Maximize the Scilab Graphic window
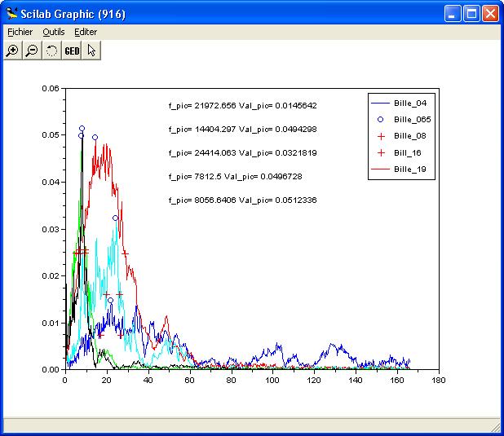The width and height of the screenshot is (504, 436). (x=471, y=14)
